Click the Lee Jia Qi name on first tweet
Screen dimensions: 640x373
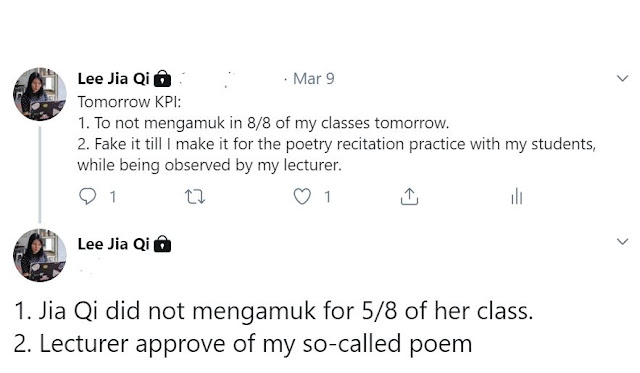[113, 79]
